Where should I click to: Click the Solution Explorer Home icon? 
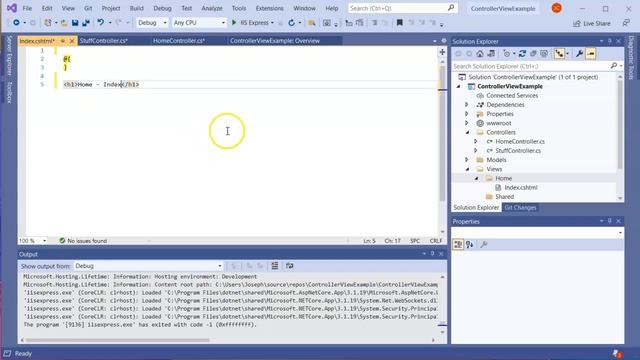[x=480, y=53]
